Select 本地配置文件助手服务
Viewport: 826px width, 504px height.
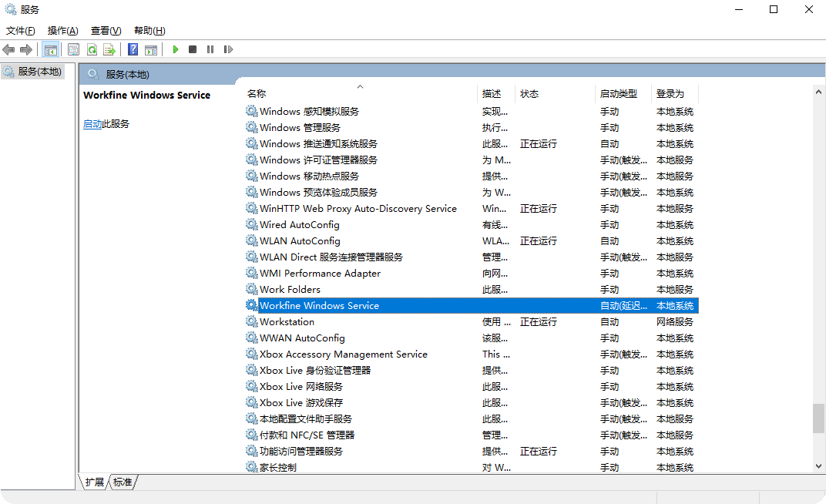472,418
